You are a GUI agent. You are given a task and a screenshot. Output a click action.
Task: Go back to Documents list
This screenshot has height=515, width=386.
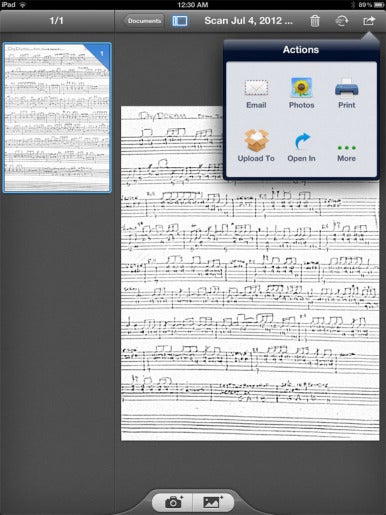(143, 21)
